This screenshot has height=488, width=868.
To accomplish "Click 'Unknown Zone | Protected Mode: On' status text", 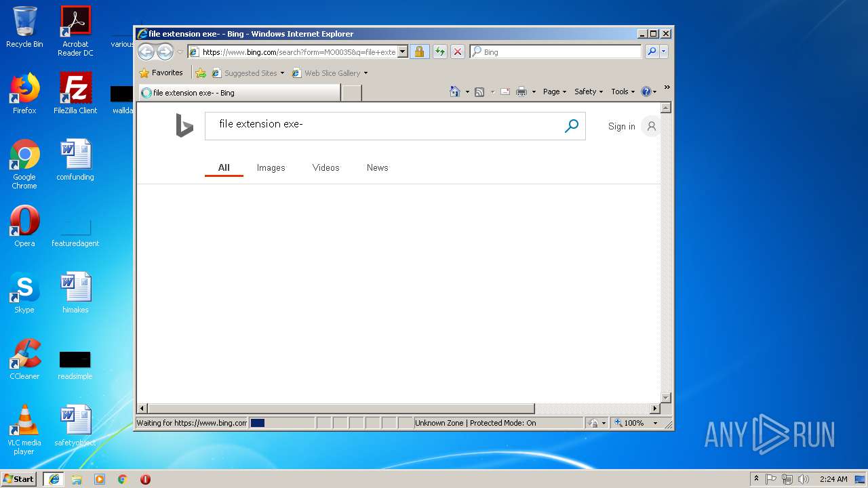I will click(x=475, y=423).
